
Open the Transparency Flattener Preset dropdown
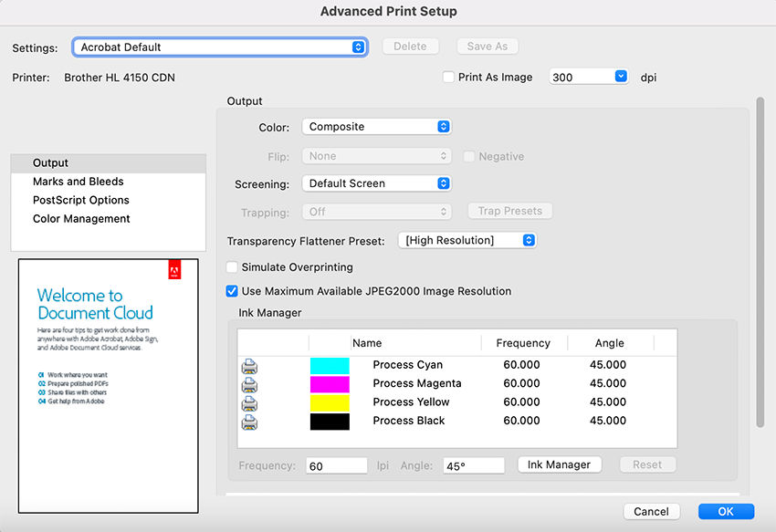467,240
